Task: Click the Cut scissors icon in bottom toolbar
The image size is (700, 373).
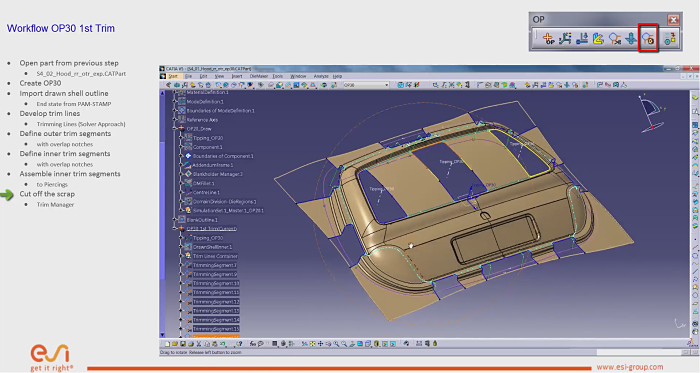Action: click(198, 344)
